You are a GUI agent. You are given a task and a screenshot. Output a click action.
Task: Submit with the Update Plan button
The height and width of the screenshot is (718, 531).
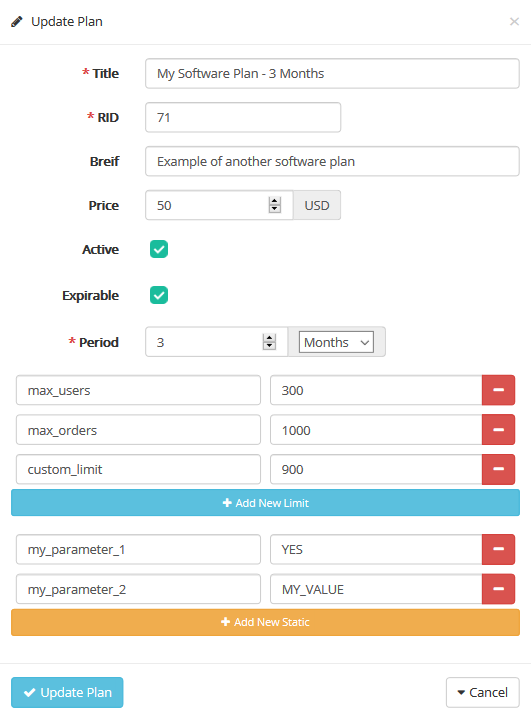point(67,692)
